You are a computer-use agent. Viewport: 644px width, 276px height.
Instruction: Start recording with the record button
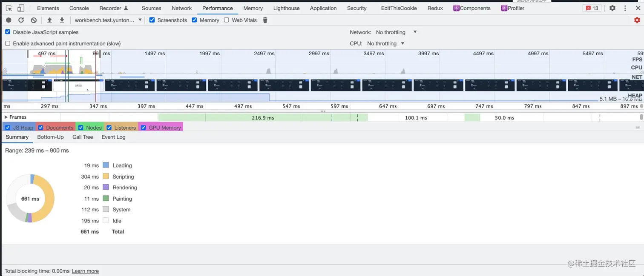click(9, 20)
